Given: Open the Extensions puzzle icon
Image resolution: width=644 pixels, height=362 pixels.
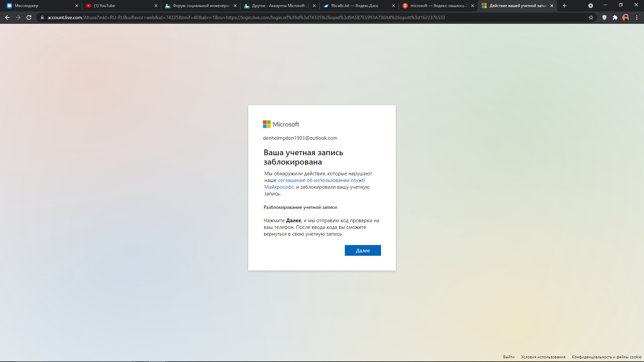Looking at the screenshot, I should 615,17.
